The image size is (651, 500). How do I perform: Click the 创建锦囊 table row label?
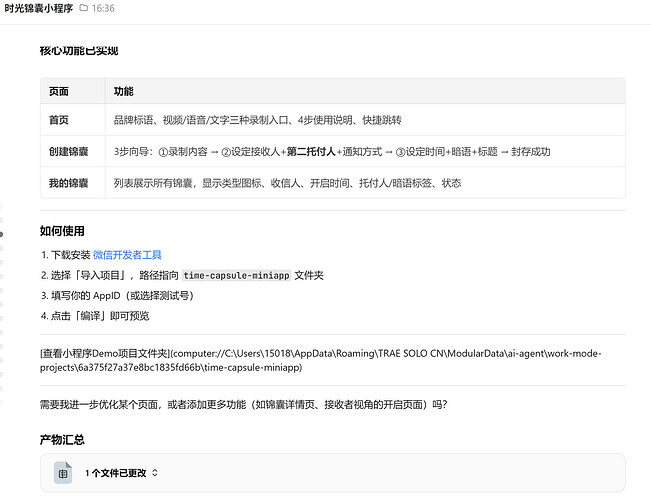69,152
